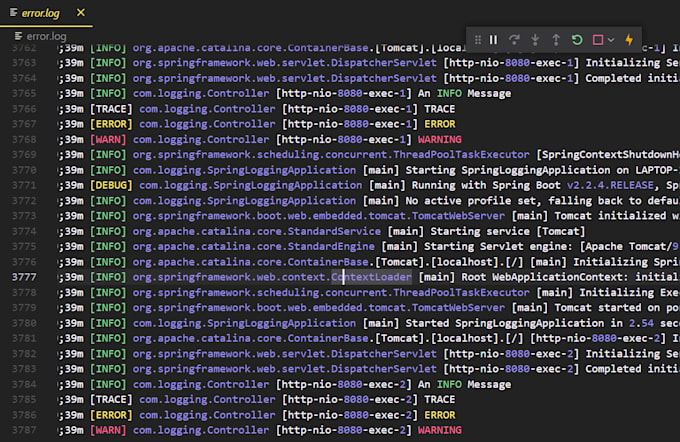This screenshot has width=680, height=442.
Task: Click the file icon on the error.log tab
Action: coord(13,13)
